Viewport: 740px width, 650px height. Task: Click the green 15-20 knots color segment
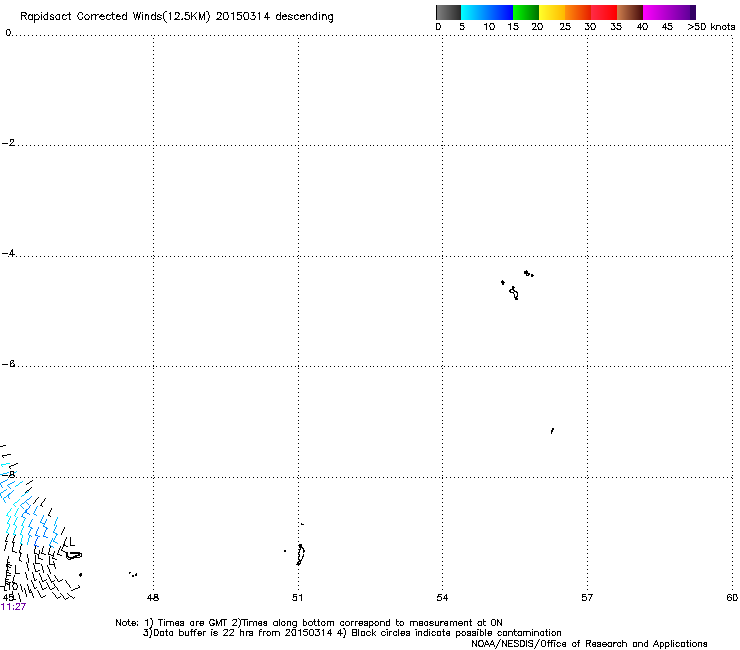tap(526, 12)
